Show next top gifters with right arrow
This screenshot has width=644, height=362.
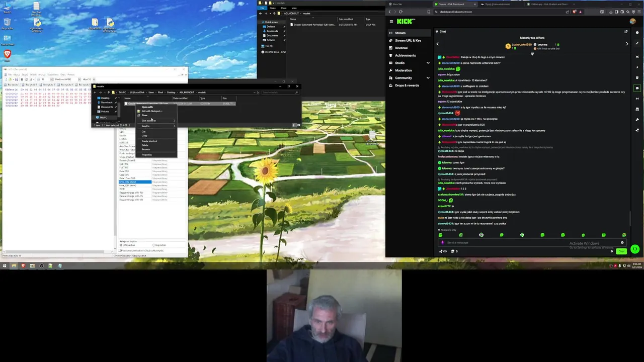(x=627, y=44)
